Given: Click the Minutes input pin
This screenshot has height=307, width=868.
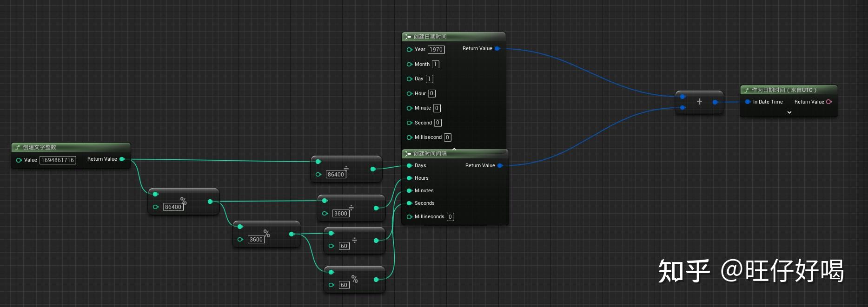Looking at the screenshot, I should click(410, 191).
